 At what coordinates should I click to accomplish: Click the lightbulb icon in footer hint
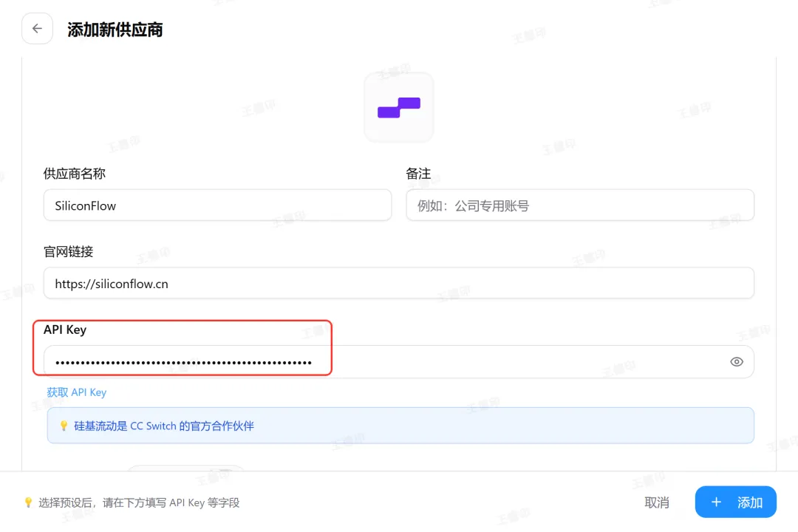tap(29, 502)
